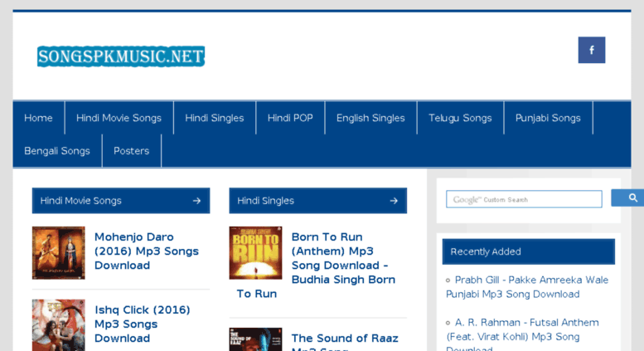Image resolution: width=644 pixels, height=351 pixels.
Task: Click the Hindi Singles section title
Action: pyautogui.click(x=266, y=201)
